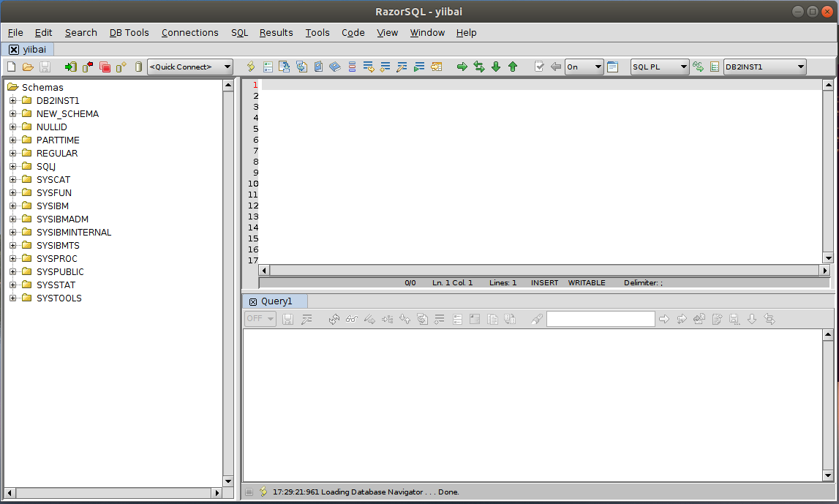The width and height of the screenshot is (839, 504).
Task: Click the New File icon in toolbar
Action: point(11,67)
